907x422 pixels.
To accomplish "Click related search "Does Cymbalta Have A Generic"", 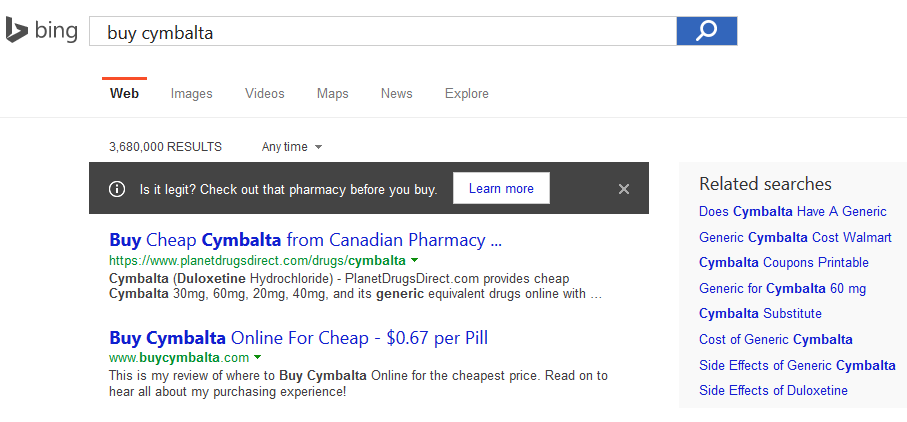I will [x=792, y=211].
